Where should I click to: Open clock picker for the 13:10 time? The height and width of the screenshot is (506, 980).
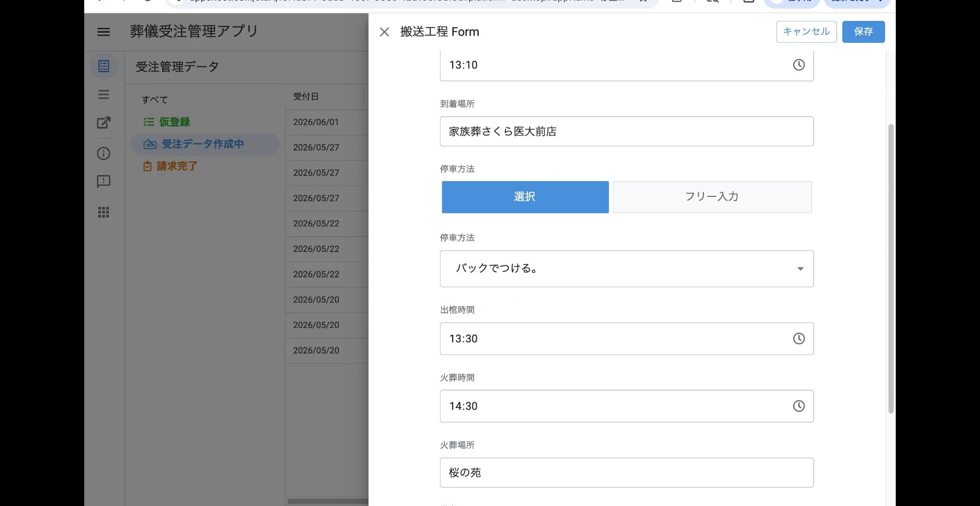point(799,65)
